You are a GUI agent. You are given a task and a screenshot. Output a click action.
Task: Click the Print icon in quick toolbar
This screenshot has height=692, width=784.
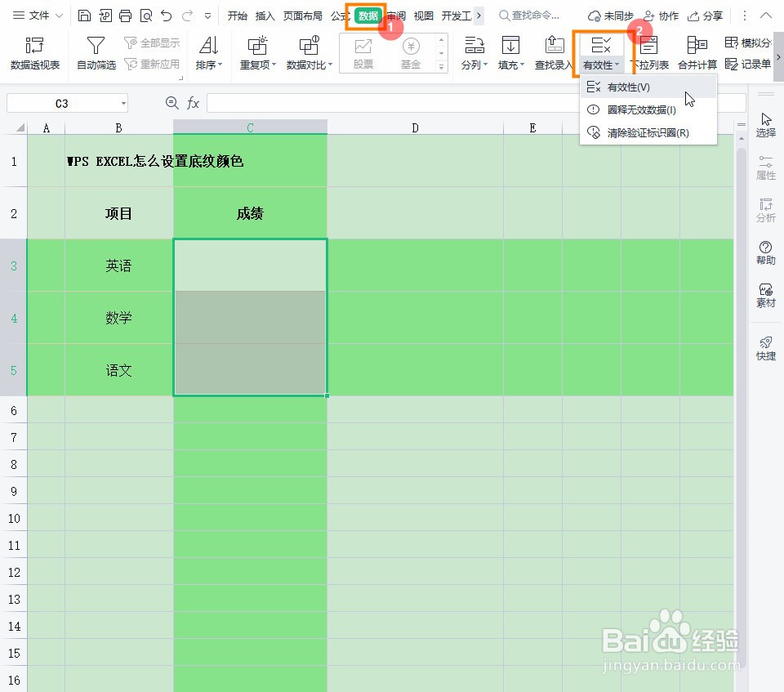[x=126, y=16]
